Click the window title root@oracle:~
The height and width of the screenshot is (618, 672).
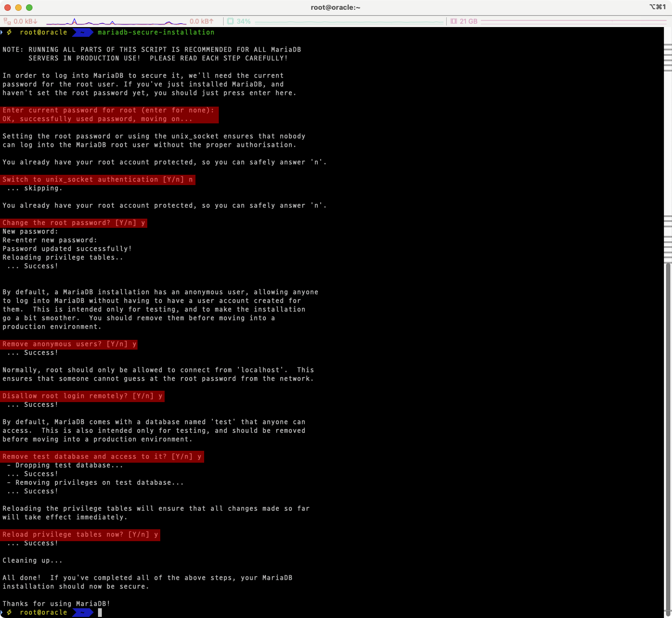click(x=336, y=7)
